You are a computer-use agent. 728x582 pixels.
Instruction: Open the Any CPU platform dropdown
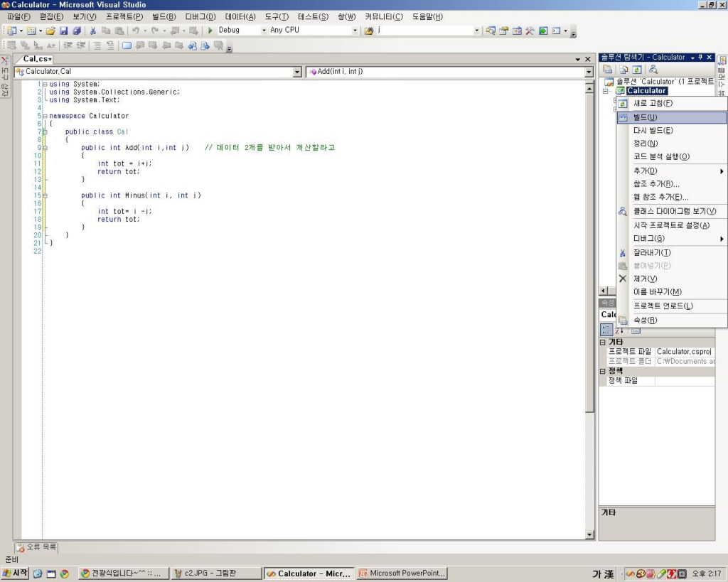point(355,30)
